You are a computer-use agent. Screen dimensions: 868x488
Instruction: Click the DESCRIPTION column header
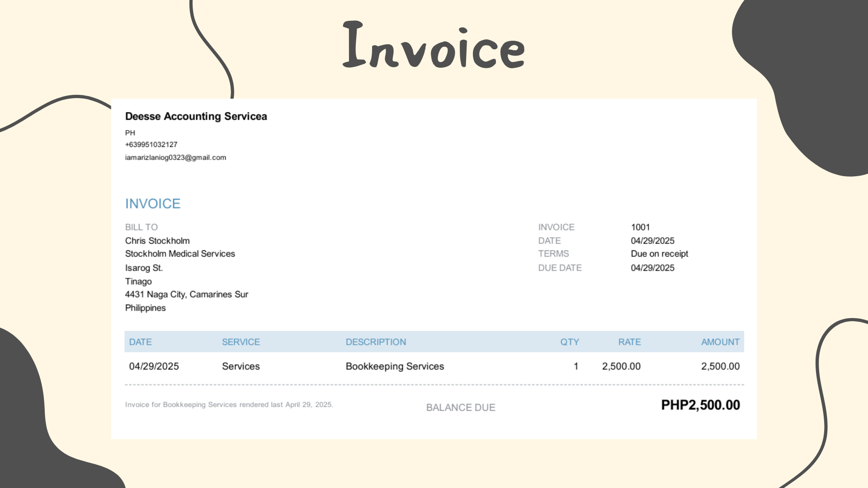376,342
